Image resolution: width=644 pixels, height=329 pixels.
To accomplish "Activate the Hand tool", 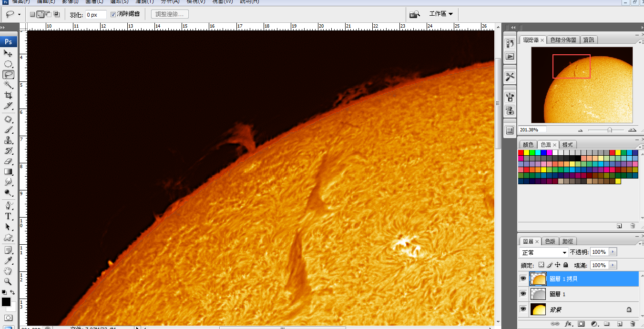I will click(8, 271).
